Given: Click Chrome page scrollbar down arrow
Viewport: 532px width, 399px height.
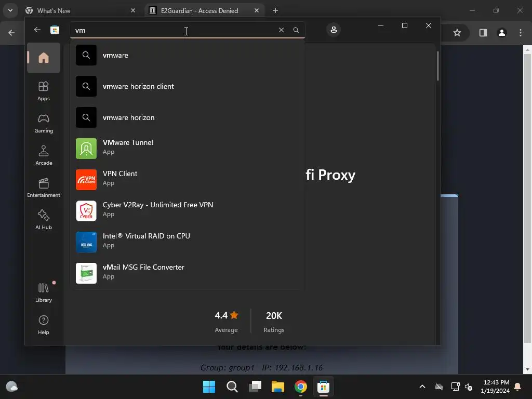Looking at the screenshot, I should (x=527, y=369).
